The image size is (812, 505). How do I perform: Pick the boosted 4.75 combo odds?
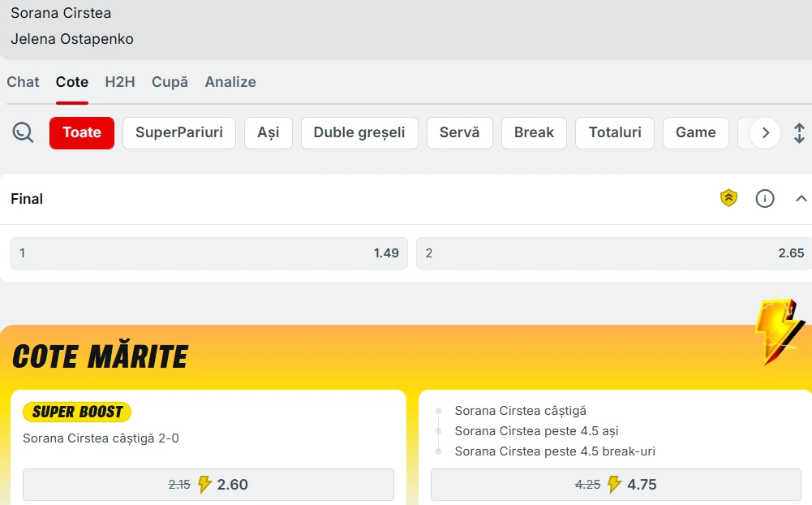[x=616, y=485]
